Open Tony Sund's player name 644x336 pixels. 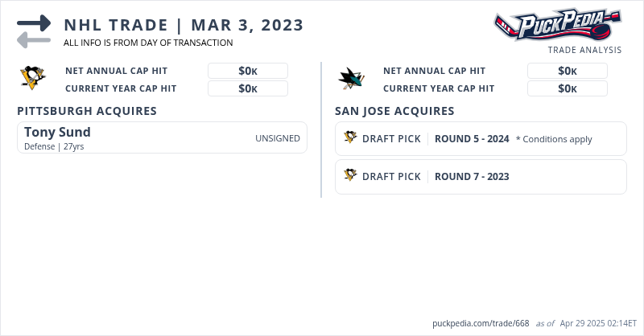[x=57, y=132]
